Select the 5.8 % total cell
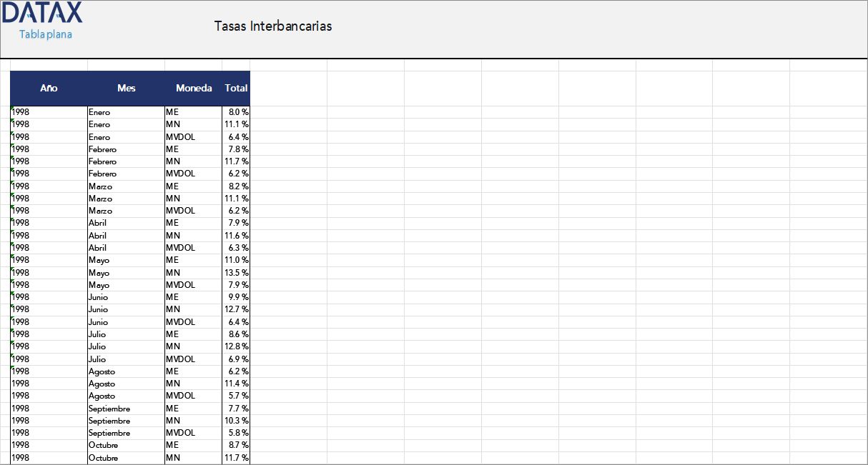This screenshot has width=868, height=465. (x=238, y=433)
